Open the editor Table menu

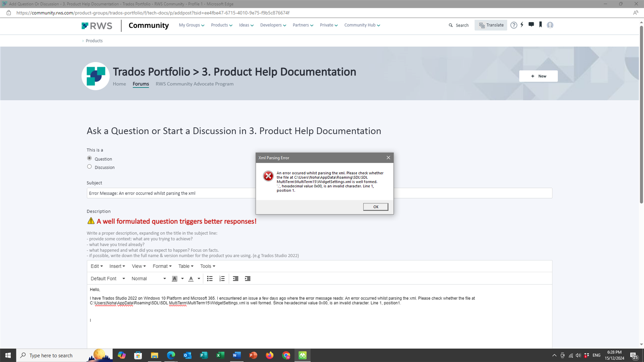point(186,266)
